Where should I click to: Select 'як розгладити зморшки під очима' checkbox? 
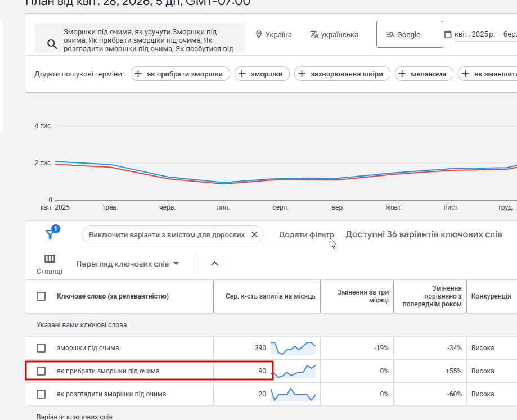coord(41,394)
